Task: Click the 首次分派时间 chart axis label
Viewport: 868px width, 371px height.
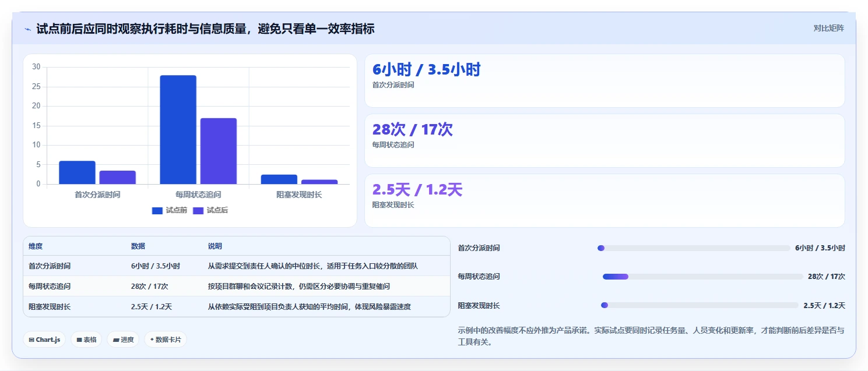Action: click(x=97, y=195)
